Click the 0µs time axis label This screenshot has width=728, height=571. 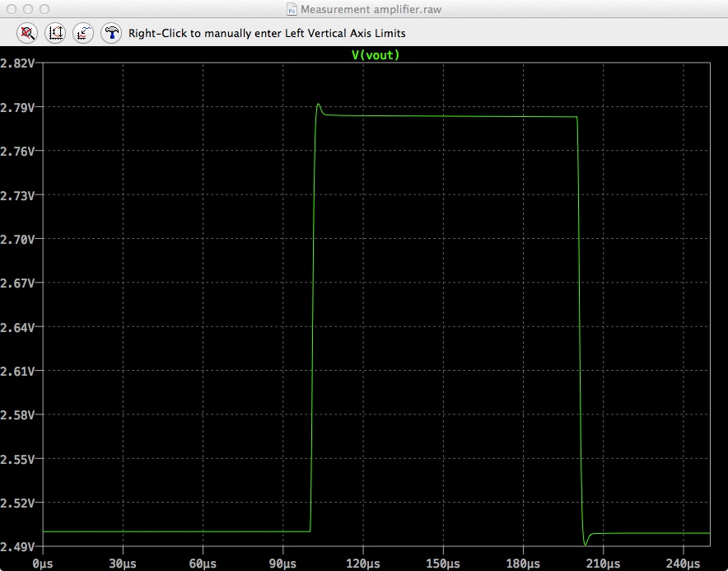pos(43,564)
